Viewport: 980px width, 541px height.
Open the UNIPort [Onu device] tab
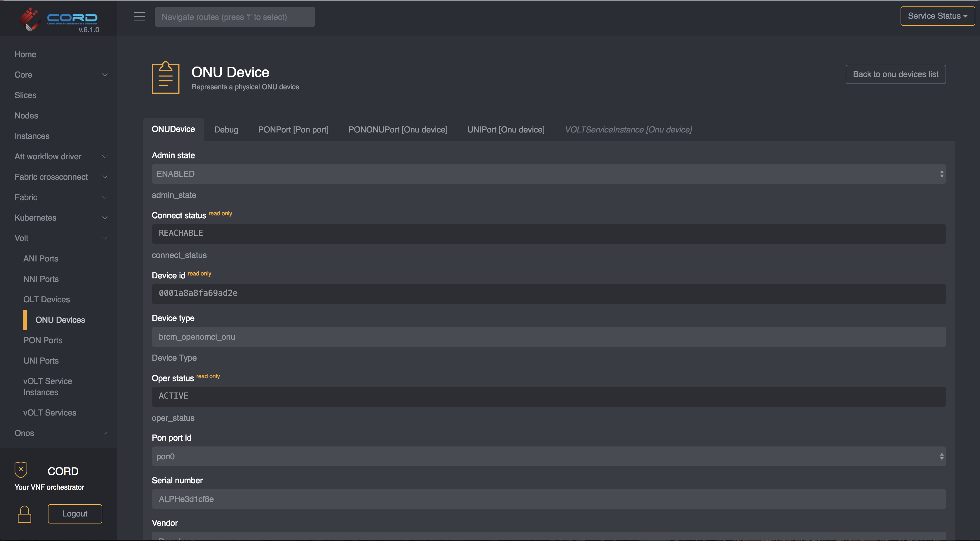pyautogui.click(x=505, y=130)
